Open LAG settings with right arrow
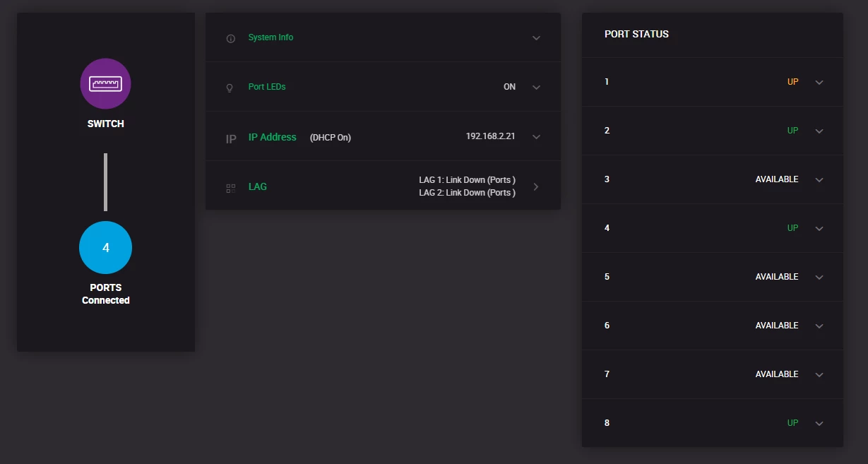 tap(536, 187)
